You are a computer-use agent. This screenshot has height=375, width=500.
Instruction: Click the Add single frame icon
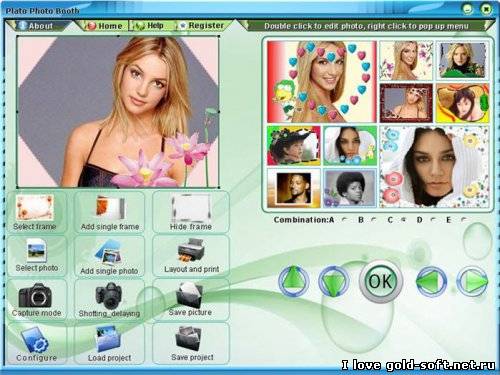pyautogui.click(x=110, y=212)
